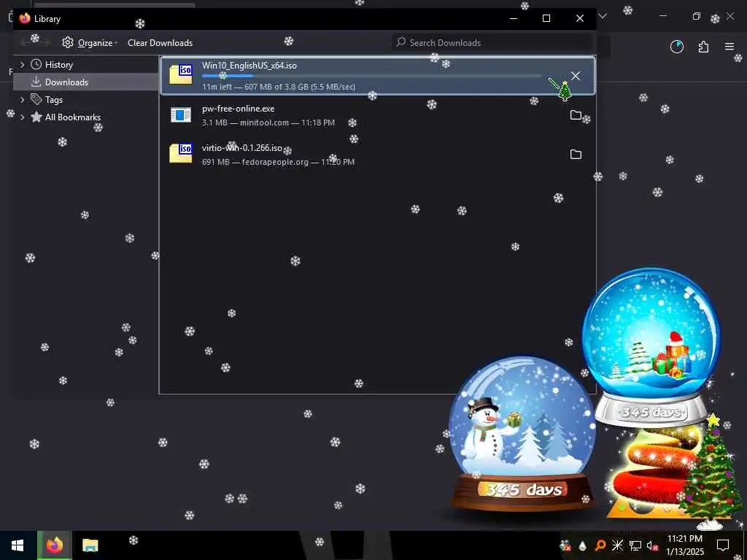
Task: Click the Firefox taskbar icon
Action: pyautogui.click(x=55, y=545)
